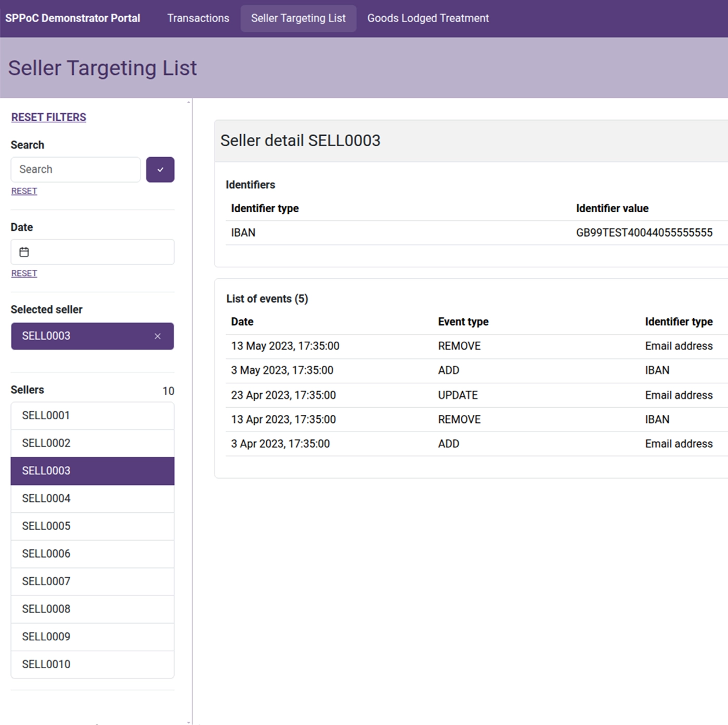Remove SELL0003 from selected seller chip
The width and height of the screenshot is (728, 725).
click(158, 336)
